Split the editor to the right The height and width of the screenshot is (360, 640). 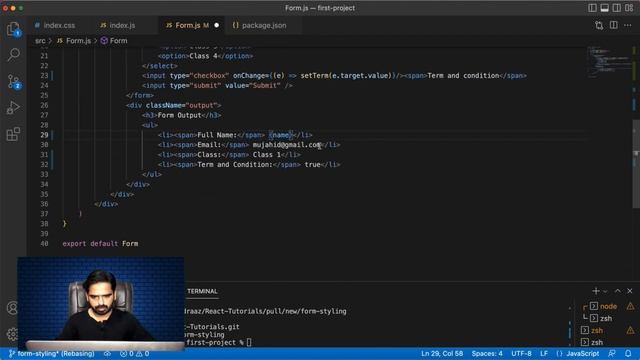(613, 25)
